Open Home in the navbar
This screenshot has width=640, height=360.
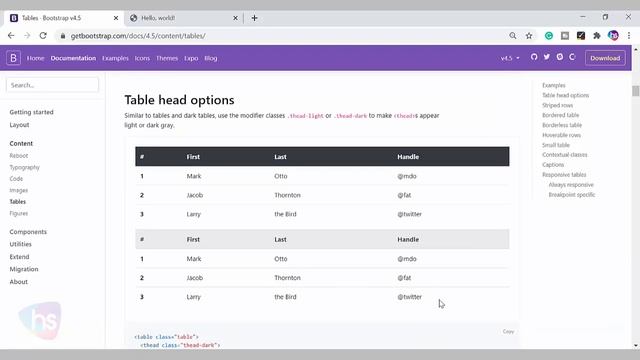[x=36, y=58]
